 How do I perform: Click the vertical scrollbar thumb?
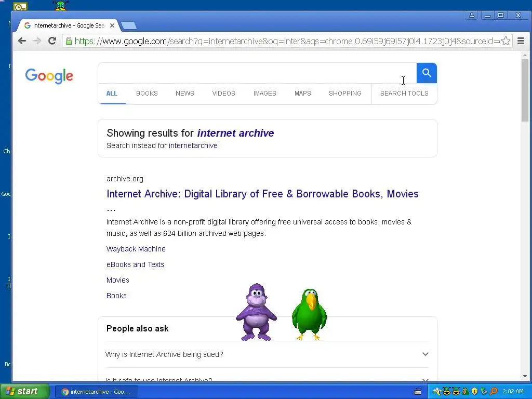coord(525,90)
